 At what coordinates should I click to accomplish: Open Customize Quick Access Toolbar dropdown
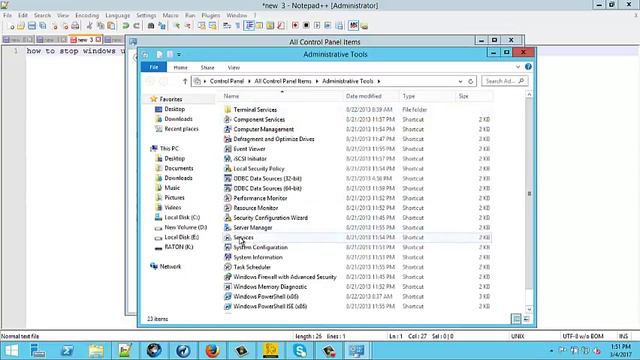coord(179,54)
